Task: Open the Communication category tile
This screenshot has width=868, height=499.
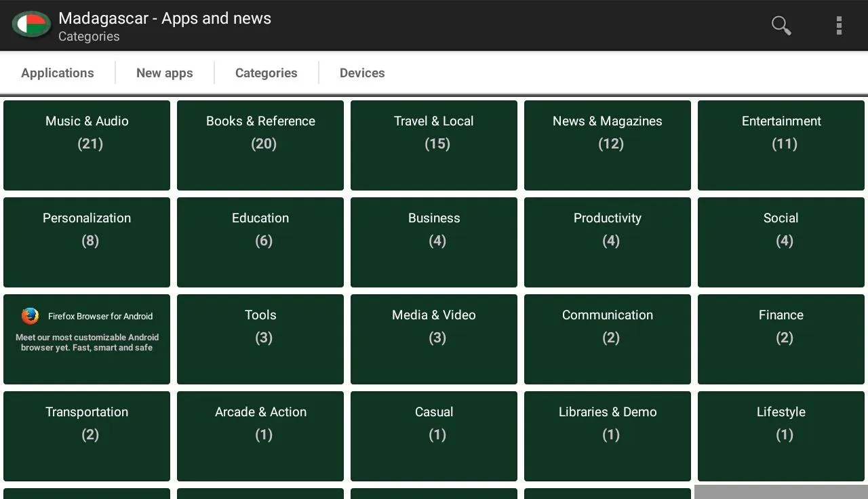Action: pos(608,339)
